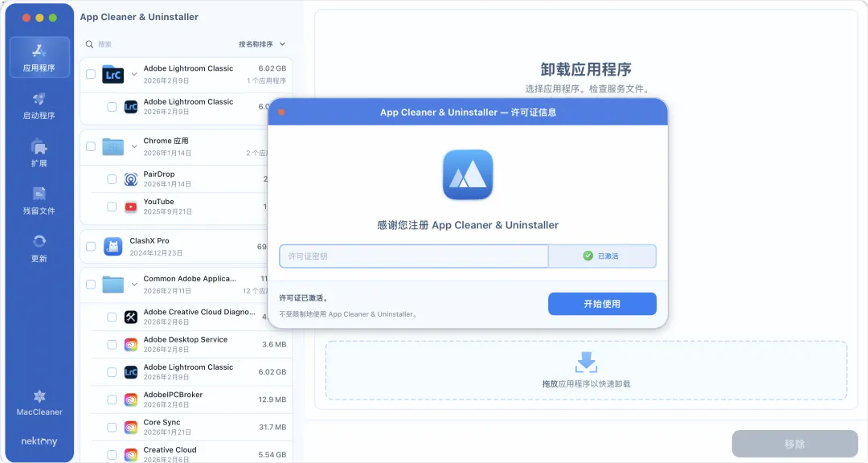The image size is (868, 463).
Task: Check the Creative Cloud checkbox
Action: (112, 455)
